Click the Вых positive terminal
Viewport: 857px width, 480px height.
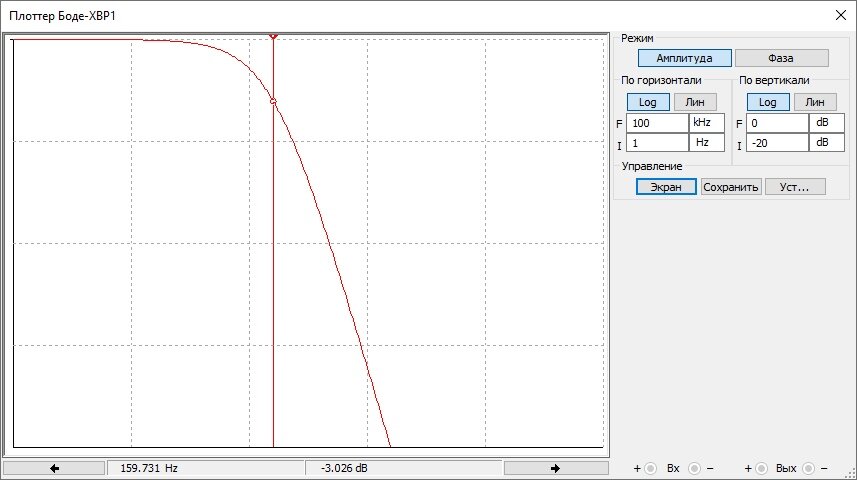coord(761,469)
